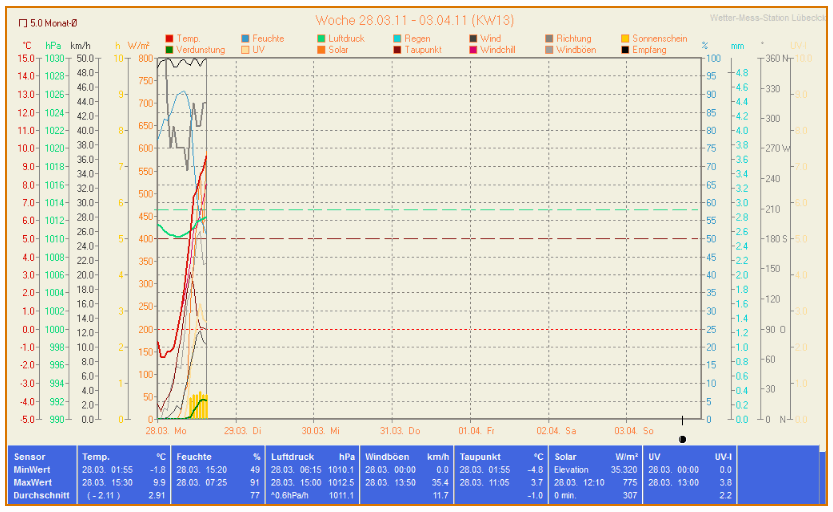Click the yellow Sonnenschein legend icon
This screenshot has height=512, width=833.
pyautogui.click(x=625, y=38)
